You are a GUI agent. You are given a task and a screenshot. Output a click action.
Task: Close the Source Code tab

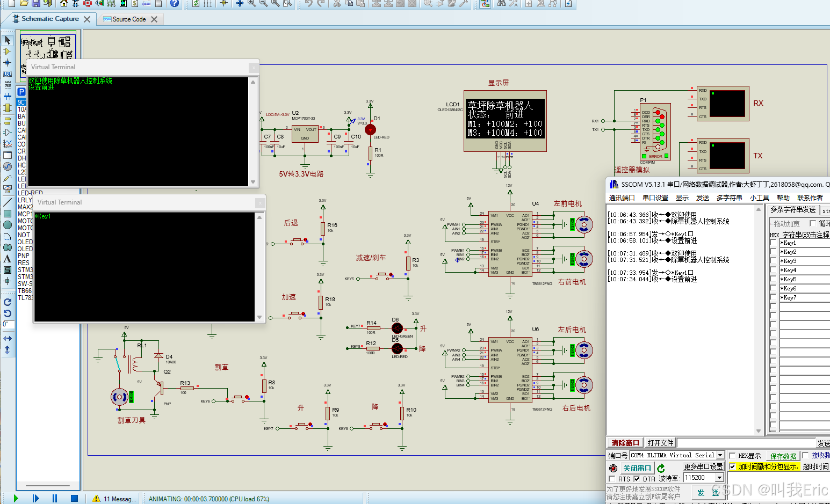[x=154, y=19]
